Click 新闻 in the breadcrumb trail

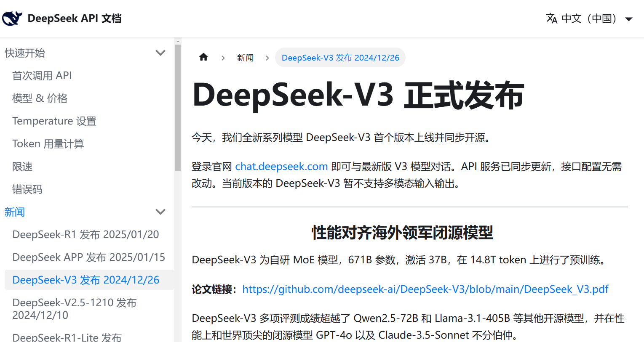coord(245,57)
